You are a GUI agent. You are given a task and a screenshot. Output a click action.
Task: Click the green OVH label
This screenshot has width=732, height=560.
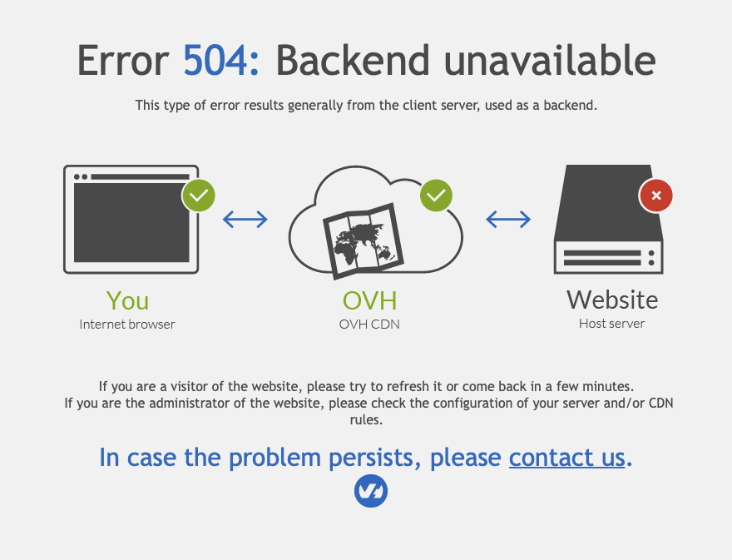(x=369, y=300)
